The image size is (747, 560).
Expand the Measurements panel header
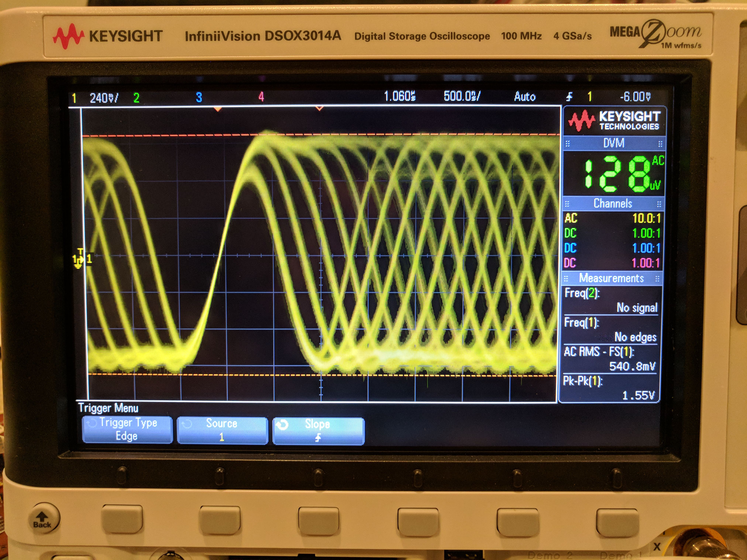click(x=612, y=279)
